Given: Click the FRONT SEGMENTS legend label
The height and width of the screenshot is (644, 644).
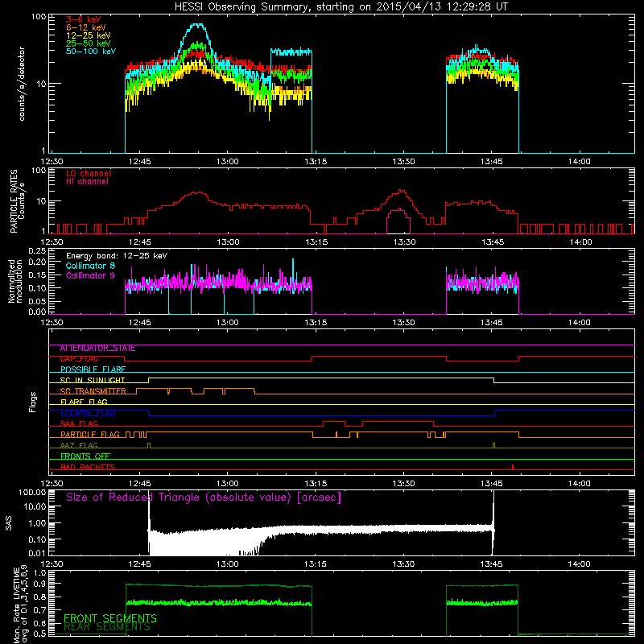Looking at the screenshot, I should point(110,618).
